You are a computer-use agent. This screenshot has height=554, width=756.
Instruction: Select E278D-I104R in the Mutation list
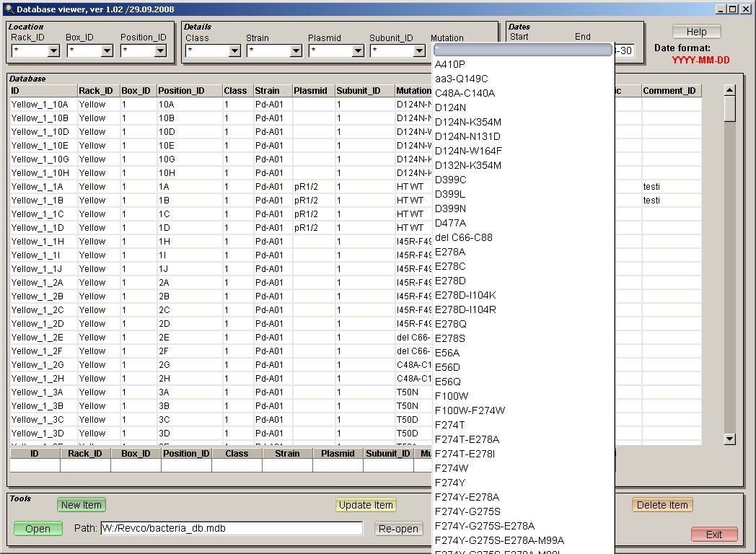pyautogui.click(x=523, y=309)
